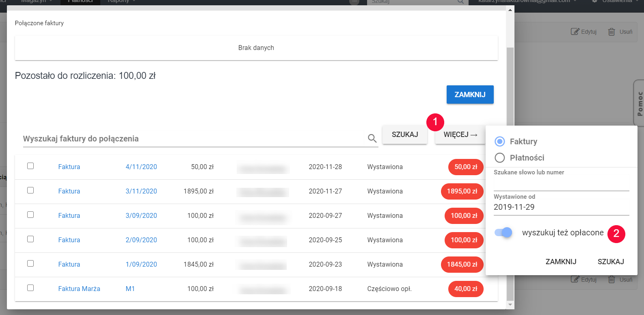Image resolution: width=644 pixels, height=315 pixels.
Task: Click the magnifier icon in invoice search field
Action: 372,138
